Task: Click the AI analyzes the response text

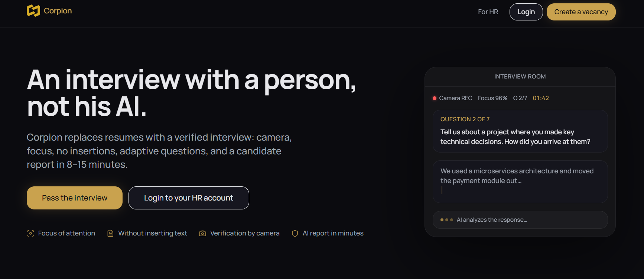Action: pos(492,220)
